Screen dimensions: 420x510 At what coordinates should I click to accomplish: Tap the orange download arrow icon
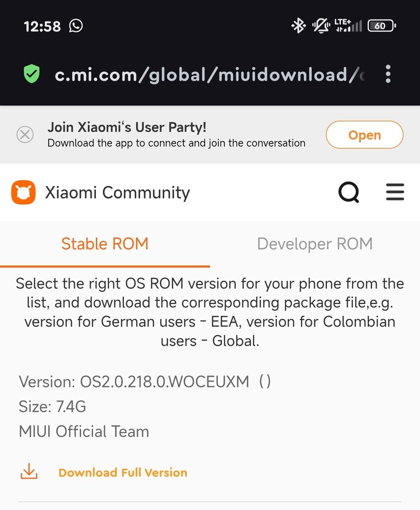pos(29,472)
